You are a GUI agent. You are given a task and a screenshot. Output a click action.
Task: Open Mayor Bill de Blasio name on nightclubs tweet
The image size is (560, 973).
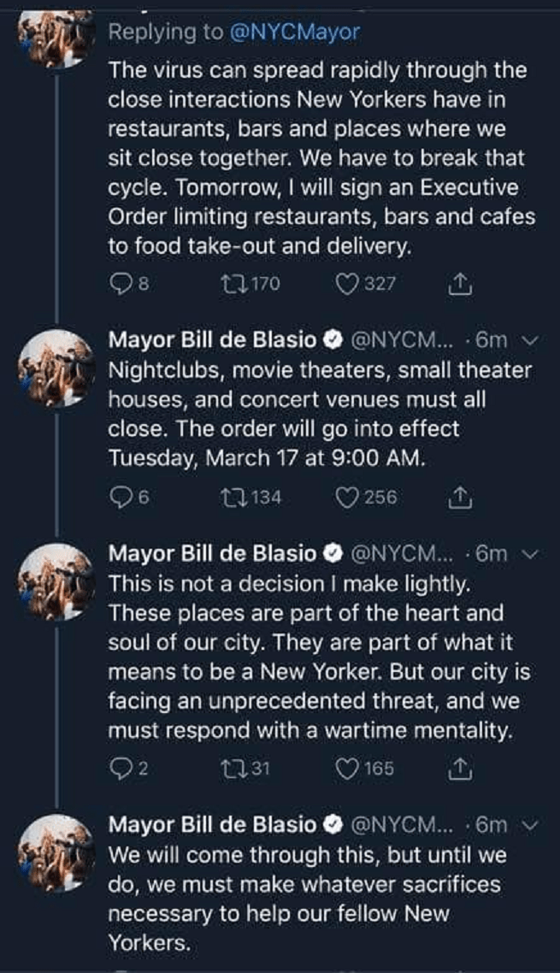pos(211,339)
